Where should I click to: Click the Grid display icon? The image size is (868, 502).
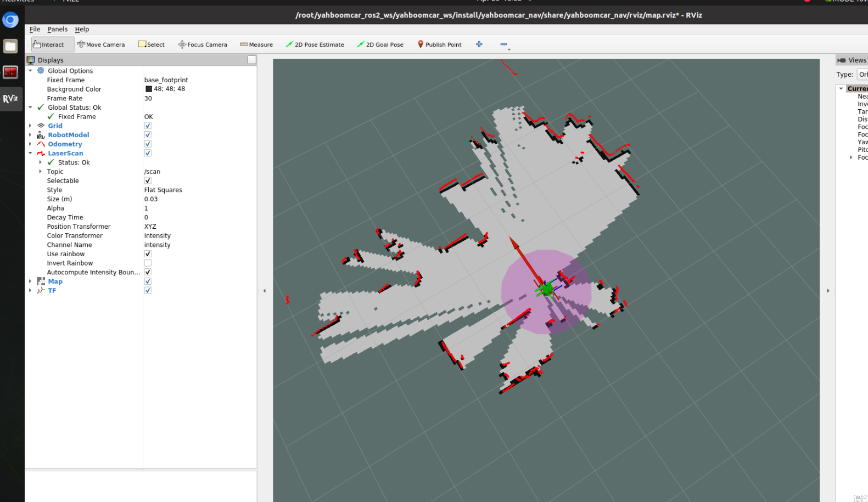pyautogui.click(x=41, y=126)
